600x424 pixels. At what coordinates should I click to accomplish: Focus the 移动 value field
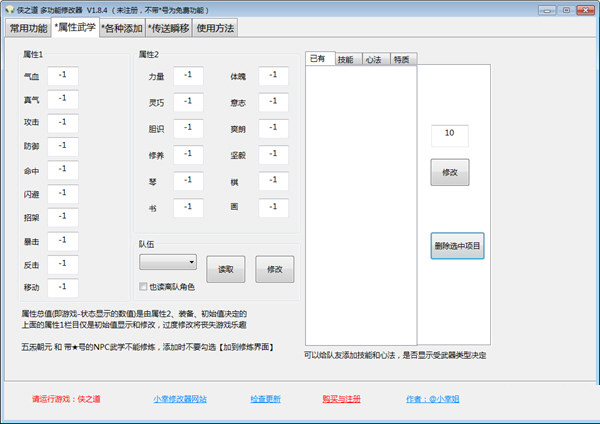(x=63, y=288)
